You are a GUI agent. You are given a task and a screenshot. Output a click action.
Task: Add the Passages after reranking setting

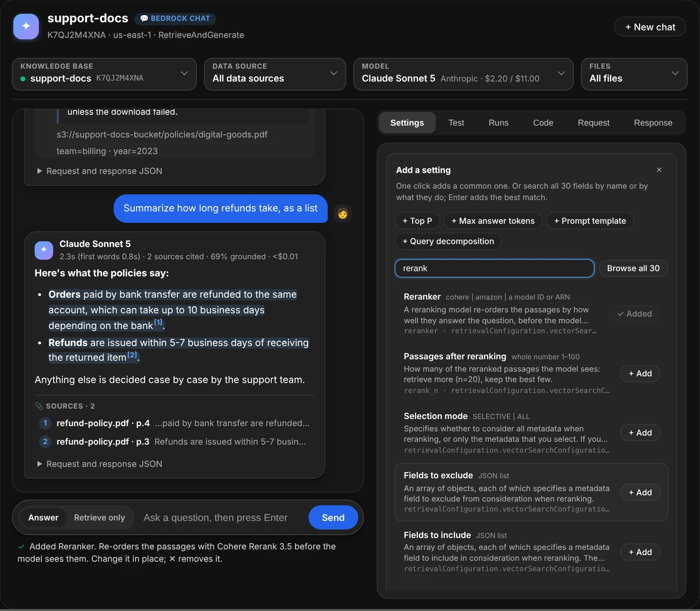click(640, 374)
